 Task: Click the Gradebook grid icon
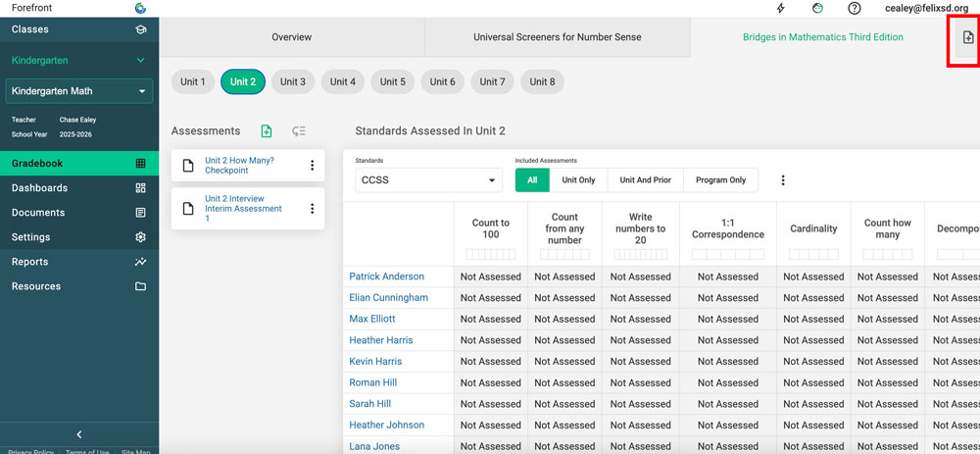click(x=140, y=163)
